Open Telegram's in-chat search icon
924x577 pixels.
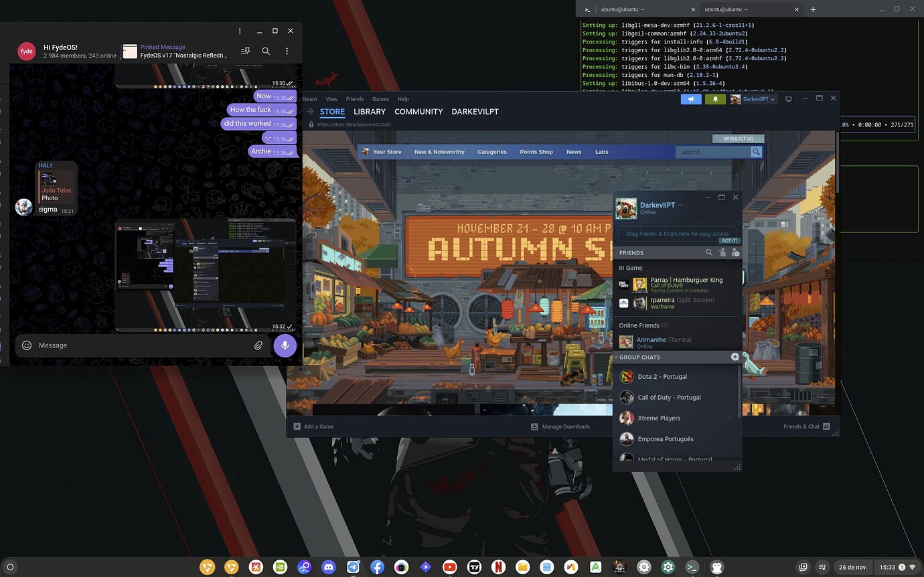click(266, 50)
